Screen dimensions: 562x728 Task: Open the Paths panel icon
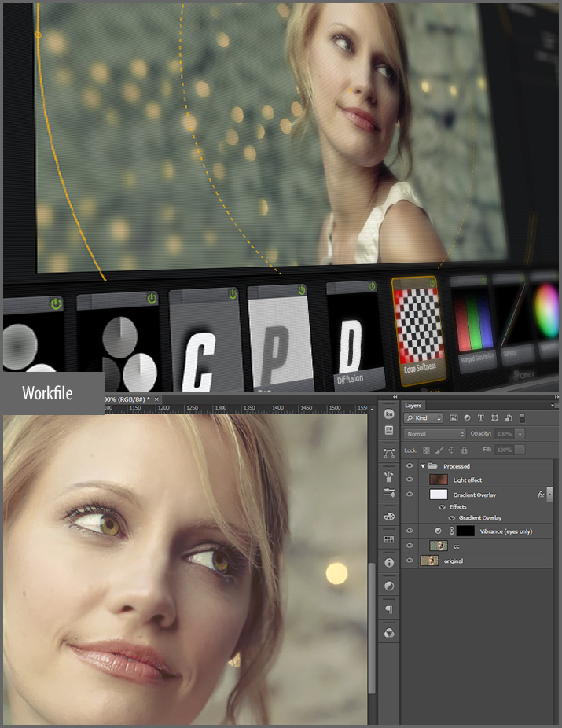click(388, 452)
